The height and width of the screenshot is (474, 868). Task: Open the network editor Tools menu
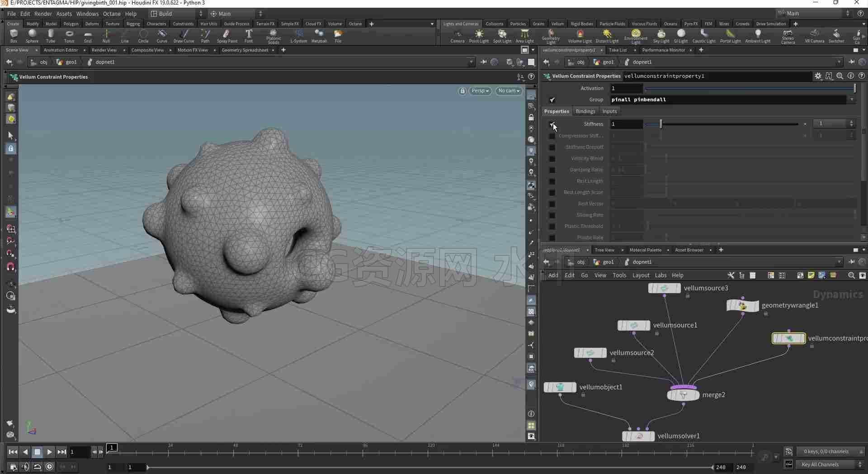pyautogui.click(x=619, y=275)
